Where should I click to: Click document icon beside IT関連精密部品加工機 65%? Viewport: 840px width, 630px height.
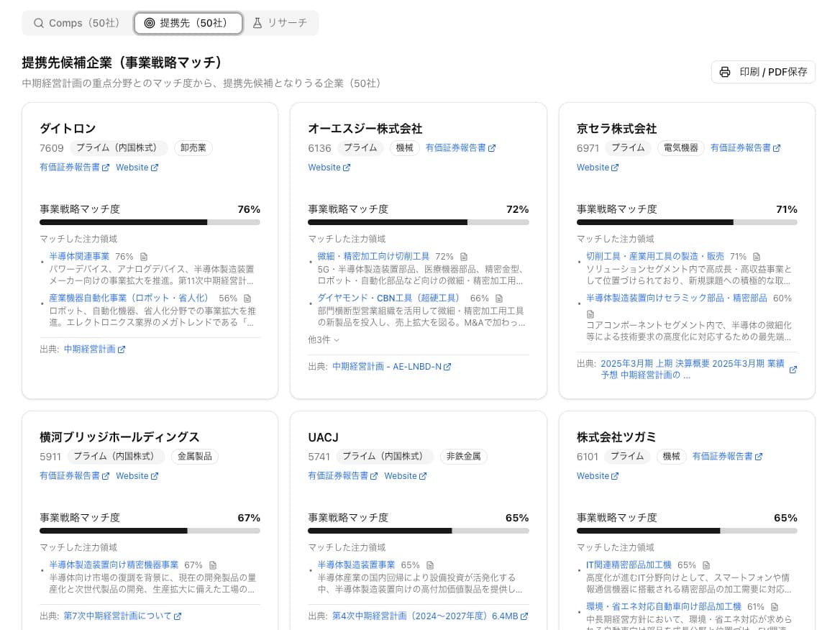pyautogui.click(x=706, y=565)
